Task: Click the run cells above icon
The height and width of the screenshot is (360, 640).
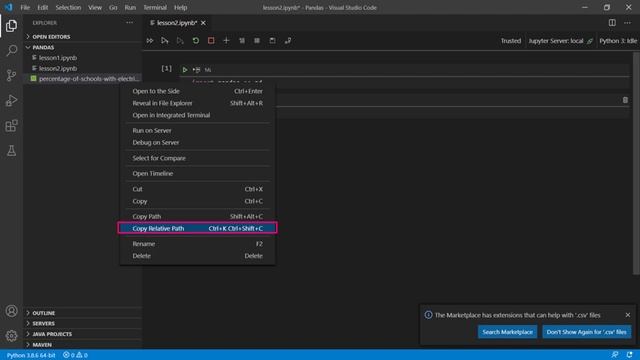Action: (x=165, y=40)
